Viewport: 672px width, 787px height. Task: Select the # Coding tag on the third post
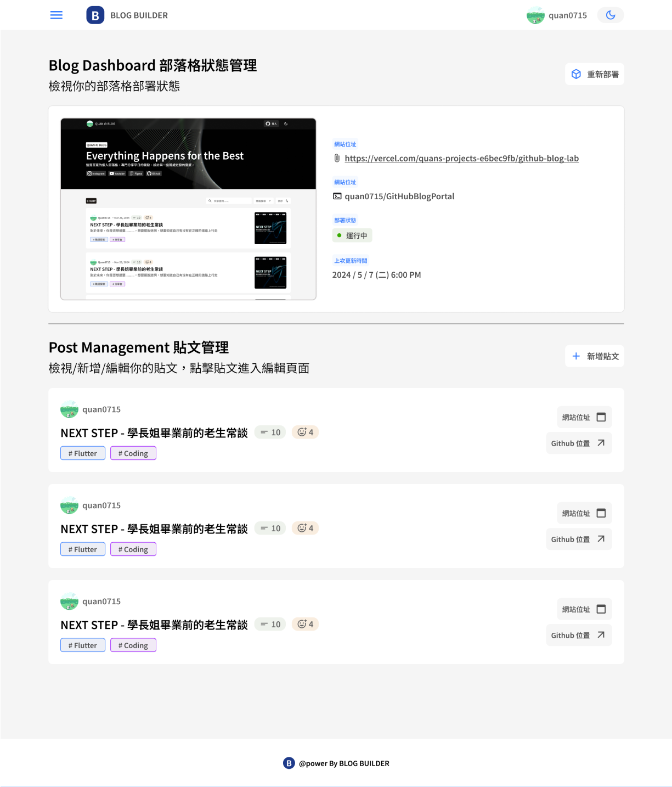133,645
